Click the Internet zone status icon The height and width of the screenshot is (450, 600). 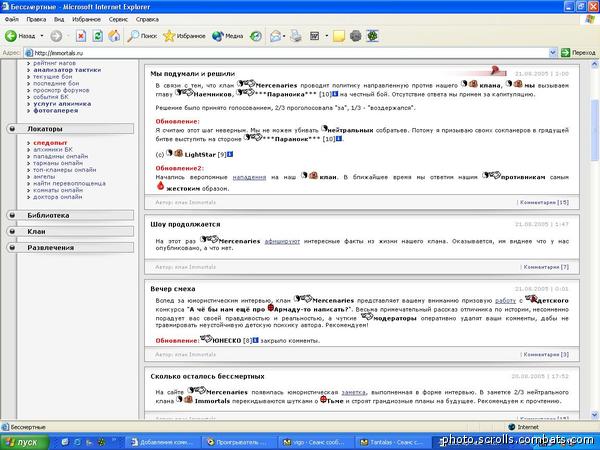tap(512, 427)
